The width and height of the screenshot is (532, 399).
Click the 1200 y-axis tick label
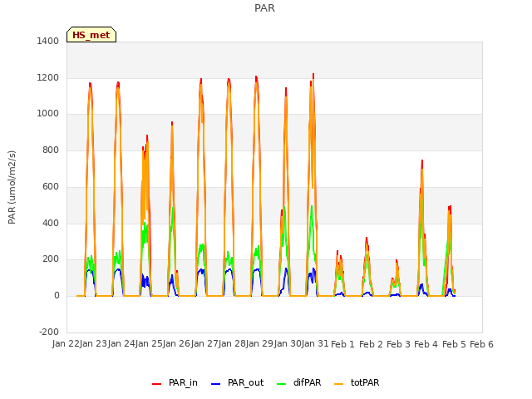click(48, 77)
